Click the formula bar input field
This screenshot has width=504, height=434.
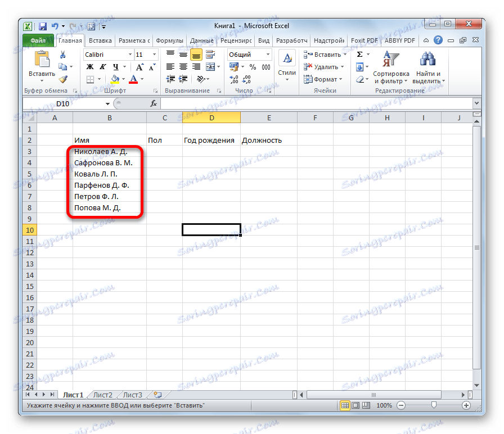[317, 103]
